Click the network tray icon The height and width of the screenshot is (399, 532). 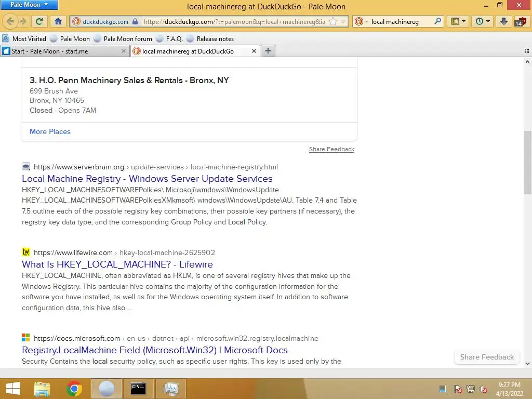471,389
